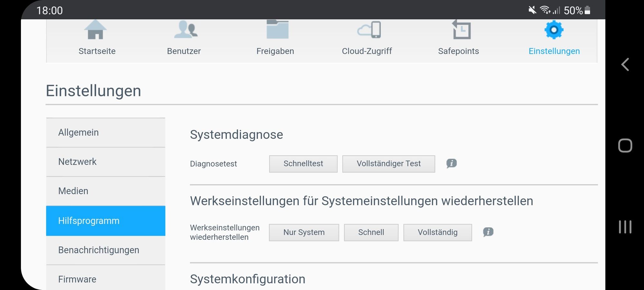
Task: Run the Vollständiger Test diagnosis
Action: click(389, 164)
